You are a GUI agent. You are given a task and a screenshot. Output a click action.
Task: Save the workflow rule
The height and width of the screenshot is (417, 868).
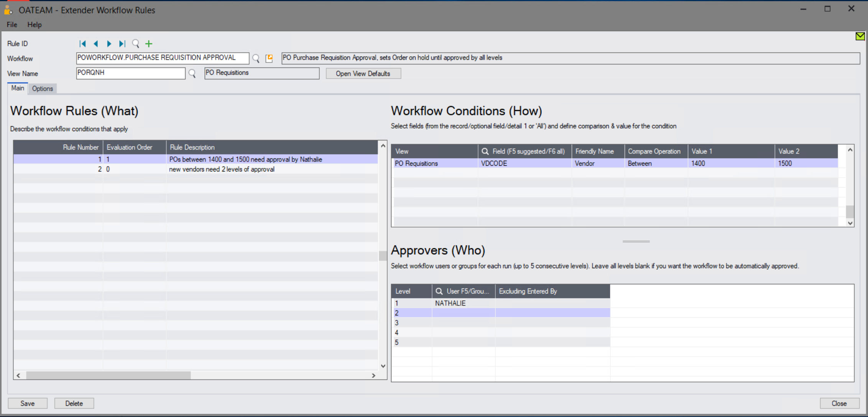[x=28, y=403]
